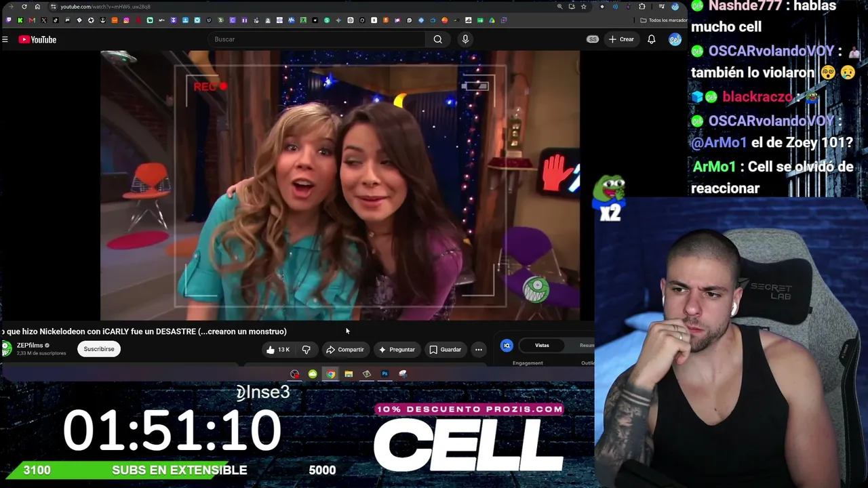Click chat username ArMo1

click(714, 167)
